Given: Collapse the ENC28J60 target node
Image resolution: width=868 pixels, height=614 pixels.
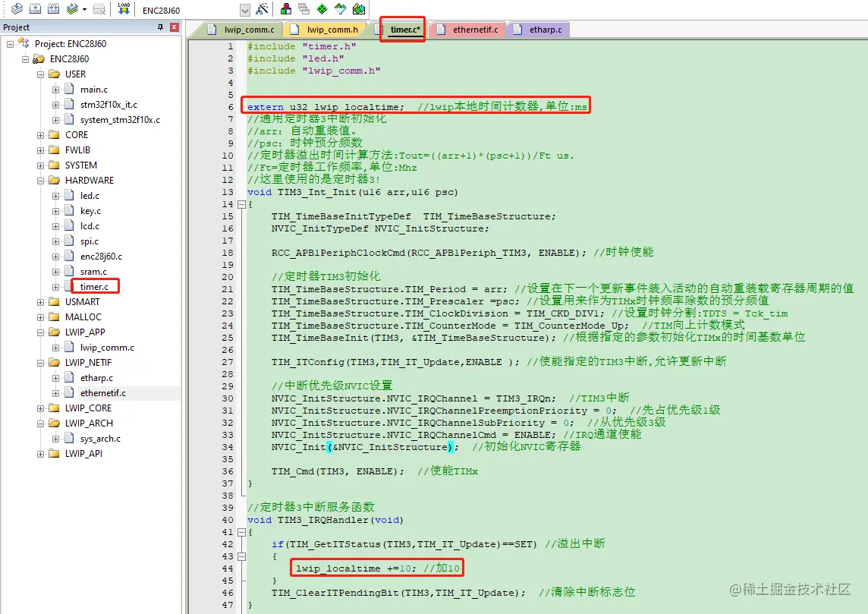Looking at the screenshot, I should (x=25, y=59).
